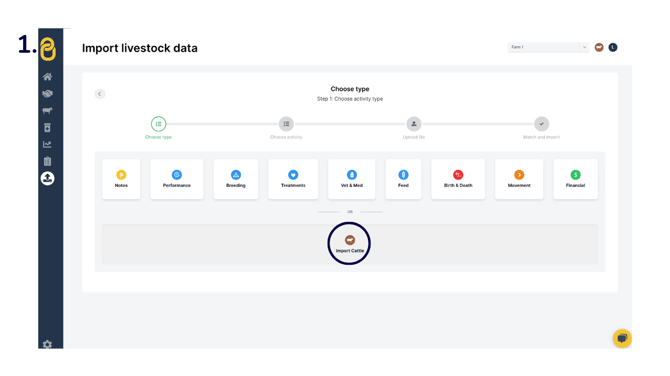Choose the Breeding activity card
Viewport: 670px width, 376px height.
coord(236,179)
